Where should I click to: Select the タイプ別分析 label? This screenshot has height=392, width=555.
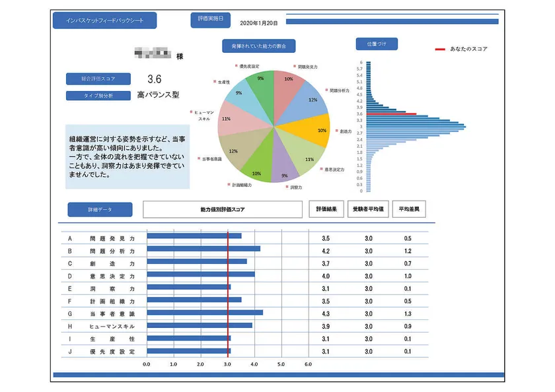click(x=98, y=96)
